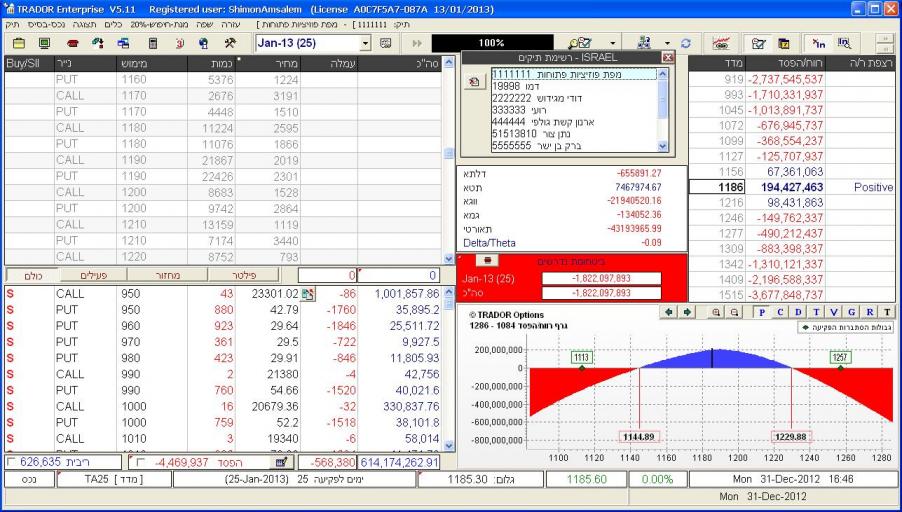Screen dimensions: 902x512
Task: Toggle the checkbox beside הפסד -4,469,937
Action: [139, 462]
